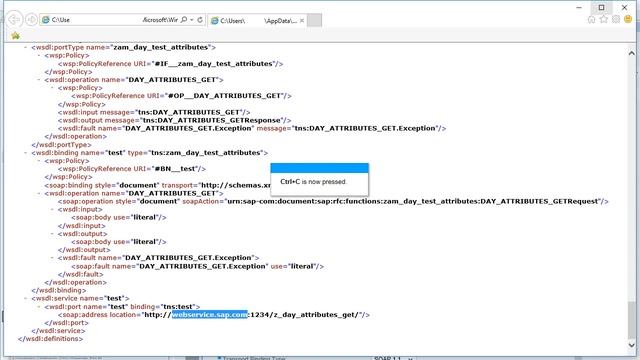This screenshot has width=640, height=360.
Task: Click the </wsdl:portType> closing tag
Action: click(x=61, y=144)
